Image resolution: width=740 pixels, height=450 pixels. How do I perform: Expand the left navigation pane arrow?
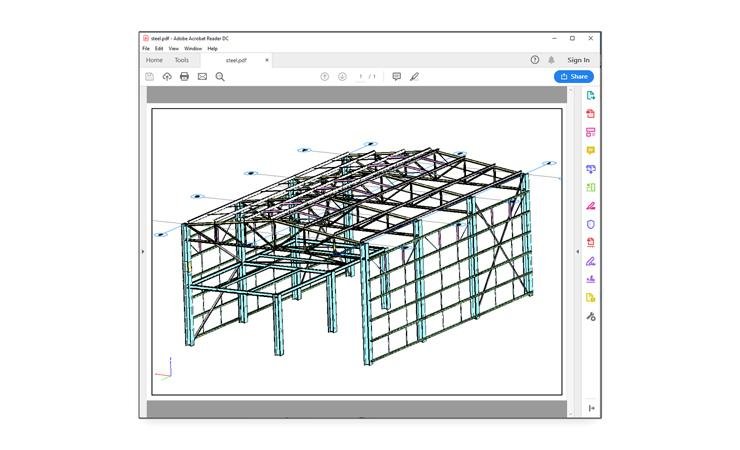(143, 251)
